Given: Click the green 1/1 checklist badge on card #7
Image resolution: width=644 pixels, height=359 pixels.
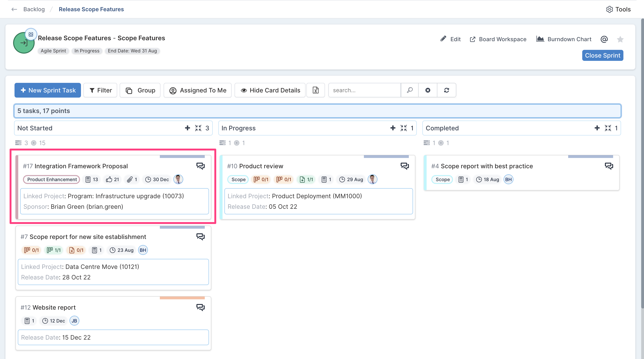Looking at the screenshot, I should (x=54, y=250).
